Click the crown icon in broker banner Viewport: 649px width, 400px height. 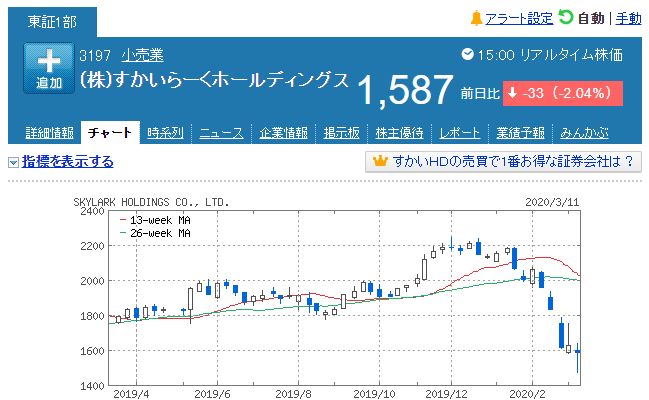click(x=380, y=161)
